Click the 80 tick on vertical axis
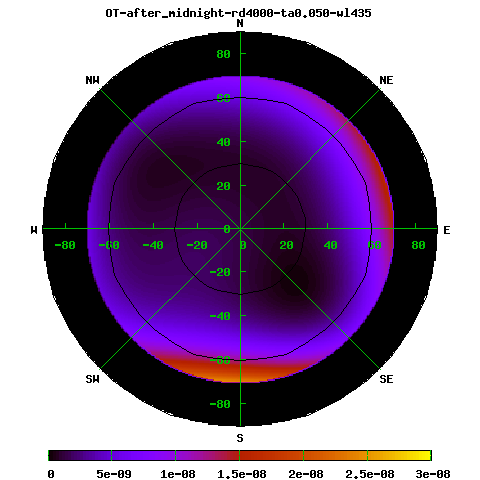Screen dimensions: 480x480 (x=223, y=54)
